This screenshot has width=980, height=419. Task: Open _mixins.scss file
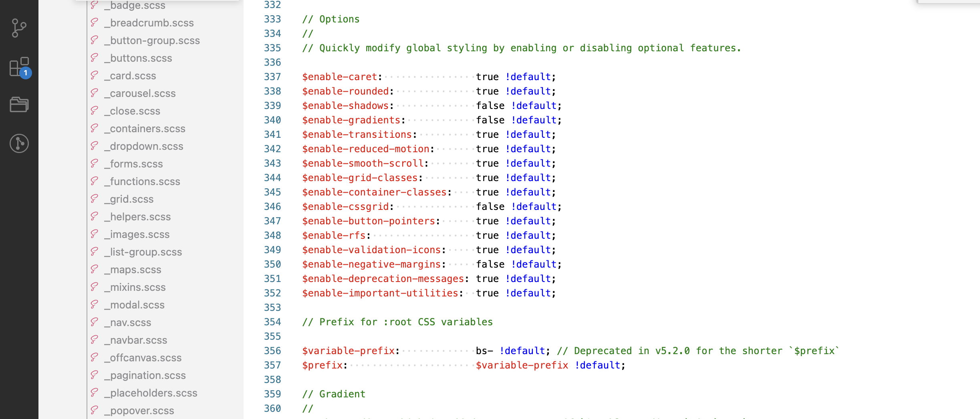pos(135,287)
